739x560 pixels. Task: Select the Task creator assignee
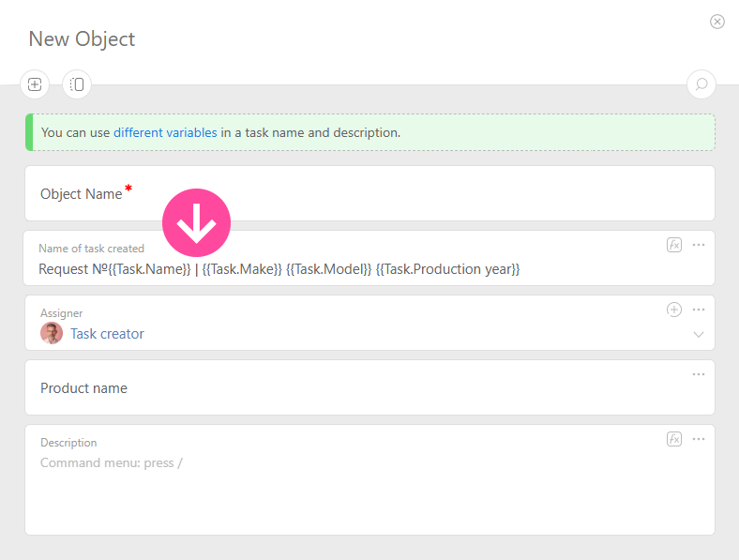click(107, 334)
